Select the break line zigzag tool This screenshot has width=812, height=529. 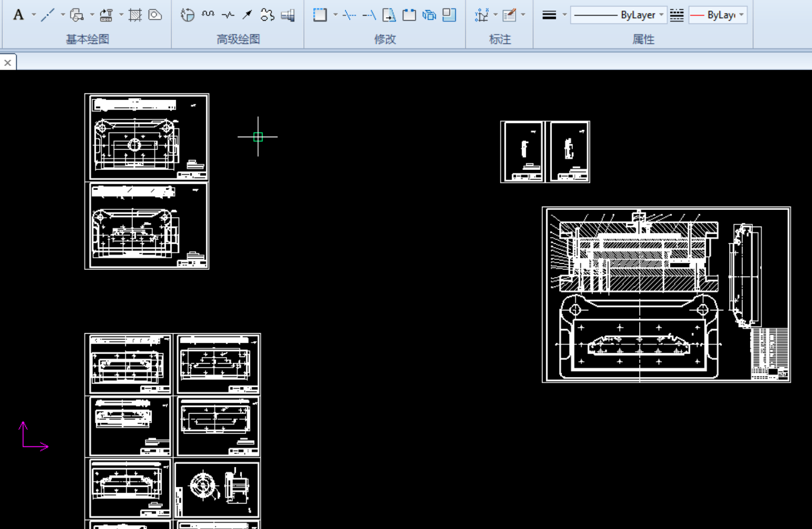[x=228, y=15]
